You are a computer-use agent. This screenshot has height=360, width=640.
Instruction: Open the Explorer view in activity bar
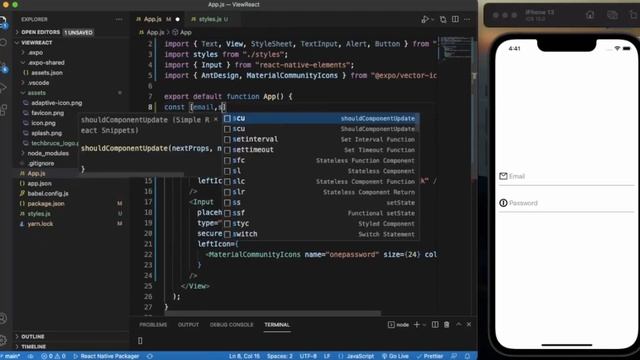(3, 22)
